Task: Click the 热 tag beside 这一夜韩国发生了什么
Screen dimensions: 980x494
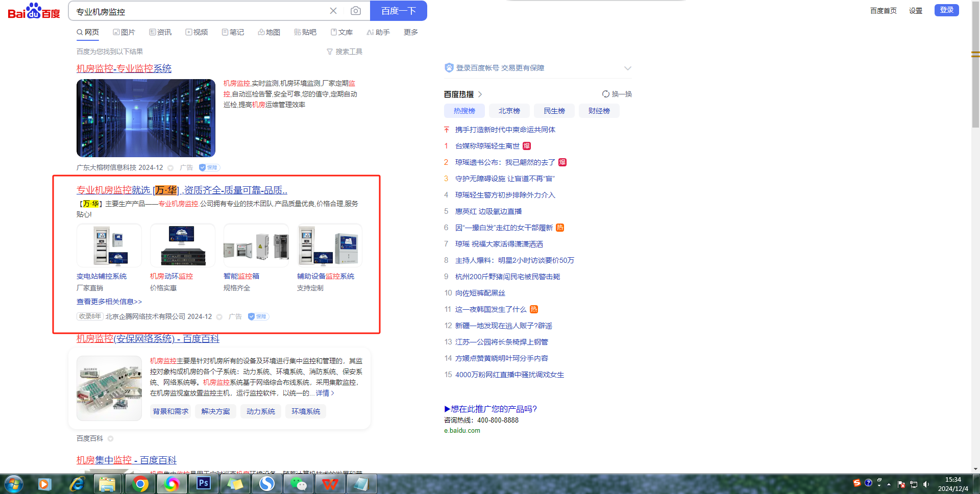Action: tap(534, 309)
